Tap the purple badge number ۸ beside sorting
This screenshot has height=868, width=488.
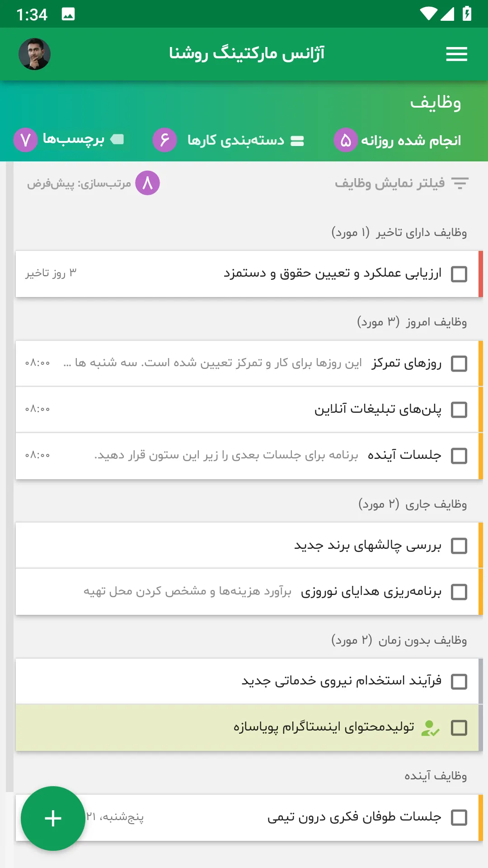point(148,183)
